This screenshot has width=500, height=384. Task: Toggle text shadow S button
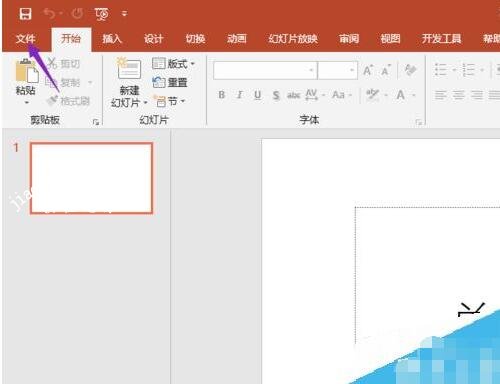(x=276, y=95)
